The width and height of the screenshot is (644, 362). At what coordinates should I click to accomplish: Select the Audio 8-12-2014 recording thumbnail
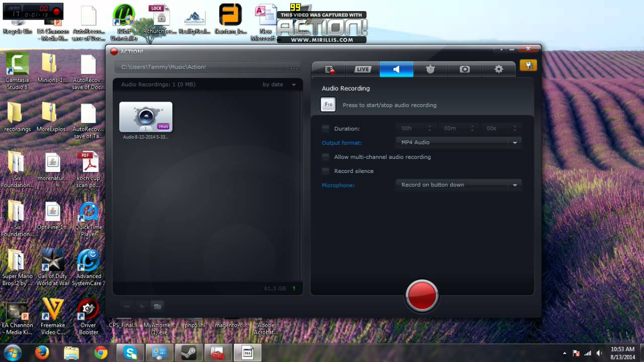pos(145,117)
